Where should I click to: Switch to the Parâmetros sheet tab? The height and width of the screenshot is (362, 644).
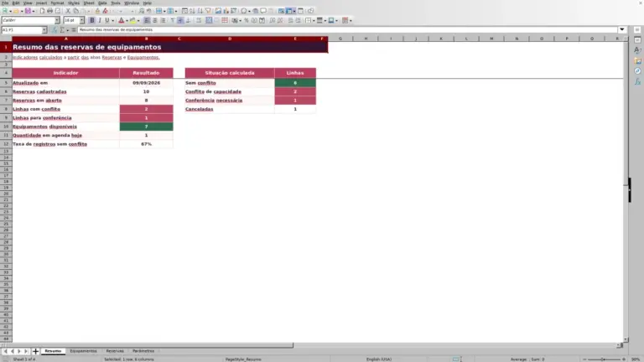pyautogui.click(x=143, y=351)
